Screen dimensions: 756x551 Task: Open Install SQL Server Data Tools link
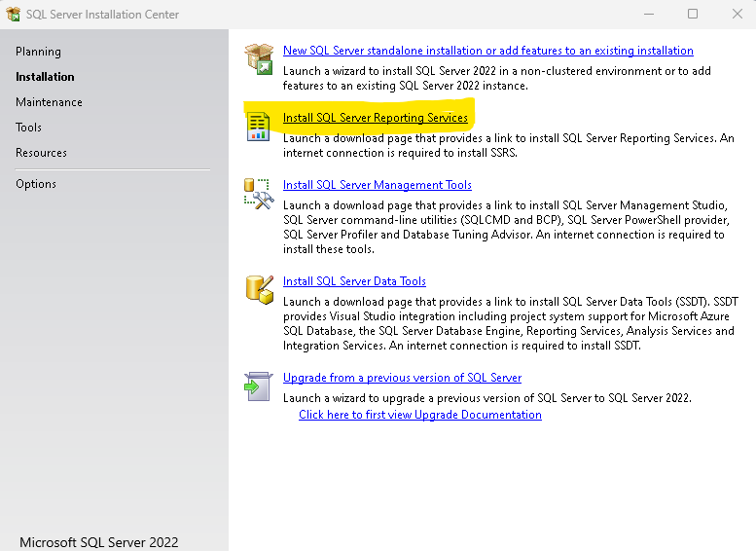point(354,281)
